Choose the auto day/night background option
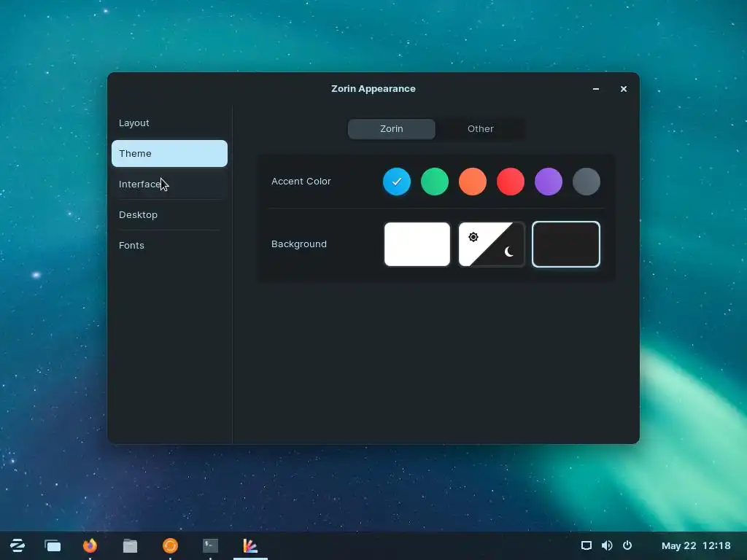 click(x=492, y=244)
